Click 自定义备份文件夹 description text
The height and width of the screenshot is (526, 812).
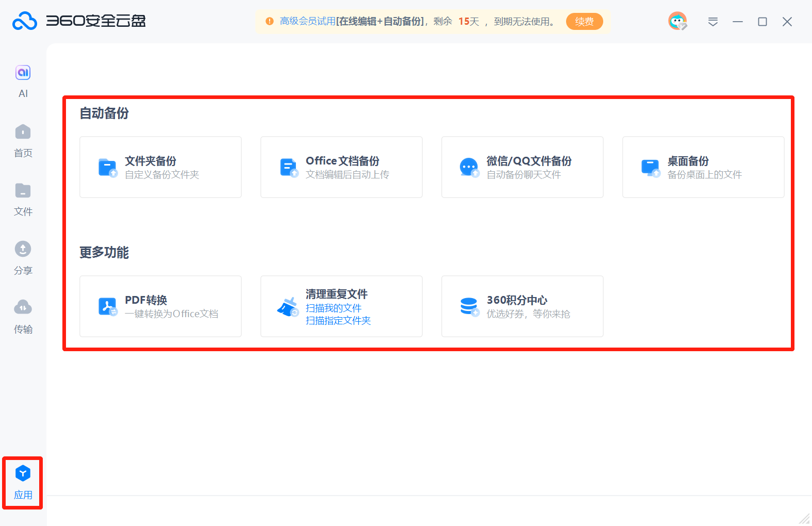click(162, 175)
